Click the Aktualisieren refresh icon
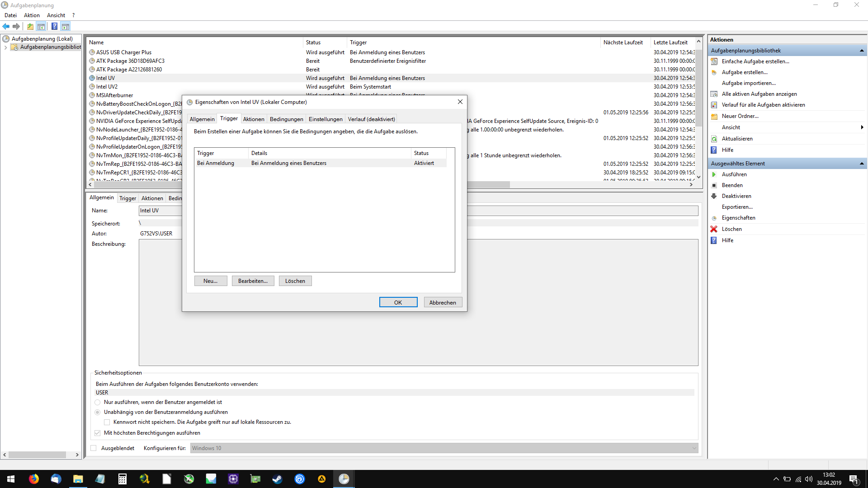This screenshot has height=488, width=868. (714, 139)
